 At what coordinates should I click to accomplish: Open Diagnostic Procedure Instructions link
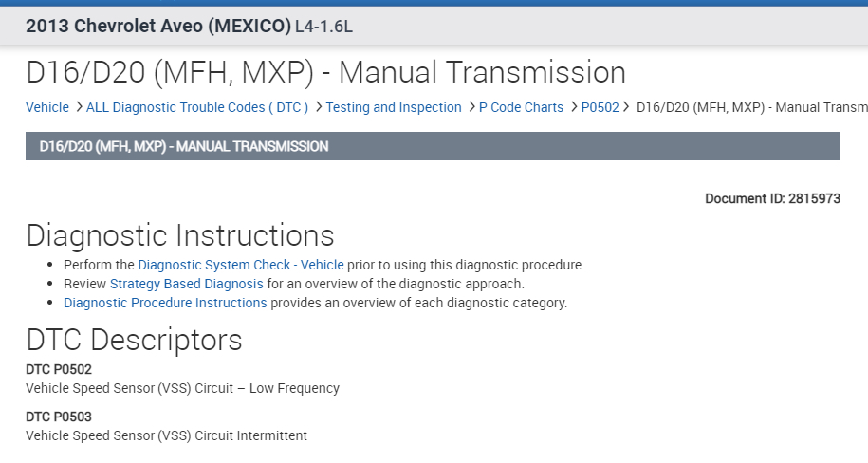click(x=165, y=303)
